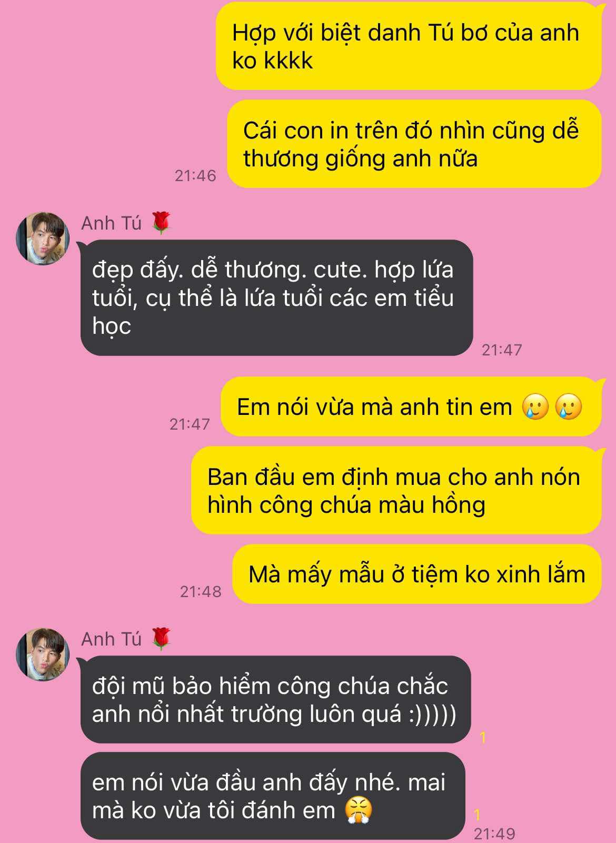Viewport: 616px width, 843px height.
Task: Click the first rose emoji beside Anh Tú
Action: [x=162, y=223]
